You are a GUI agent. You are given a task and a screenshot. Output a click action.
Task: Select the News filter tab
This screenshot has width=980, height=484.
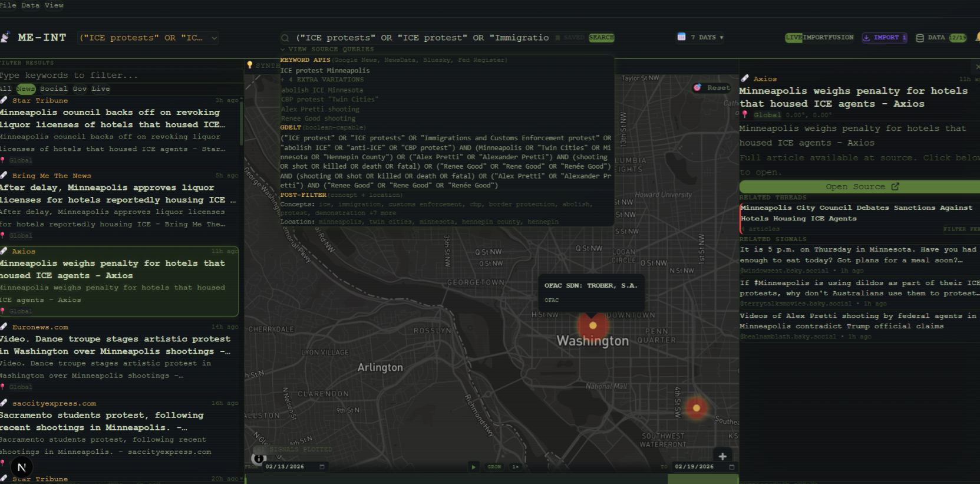pos(25,89)
